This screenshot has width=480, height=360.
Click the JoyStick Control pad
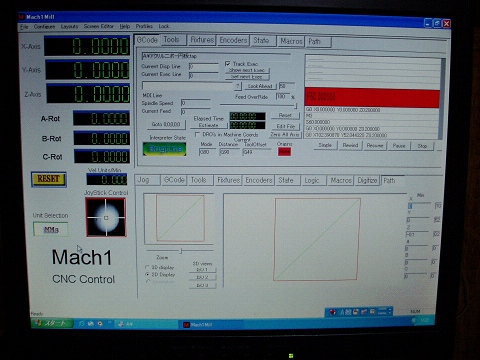[x=106, y=217]
